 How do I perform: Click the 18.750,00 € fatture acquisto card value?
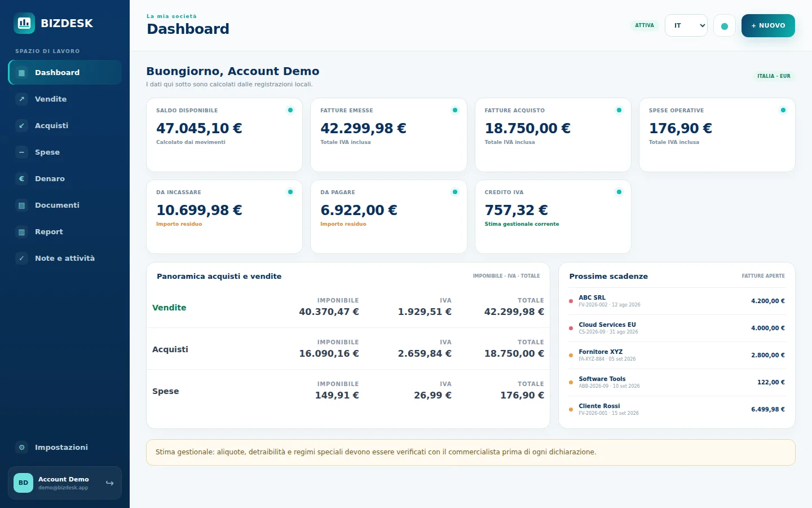point(527,128)
